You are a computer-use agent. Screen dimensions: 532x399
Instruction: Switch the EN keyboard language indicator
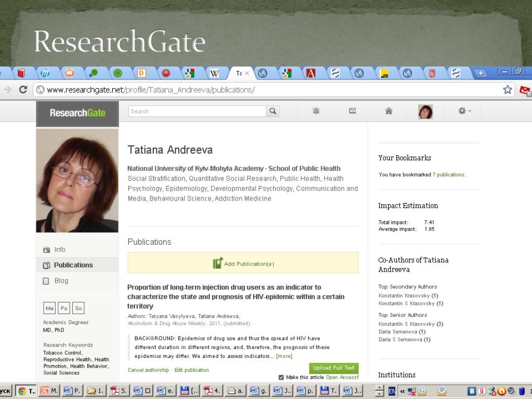pos(392,391)
